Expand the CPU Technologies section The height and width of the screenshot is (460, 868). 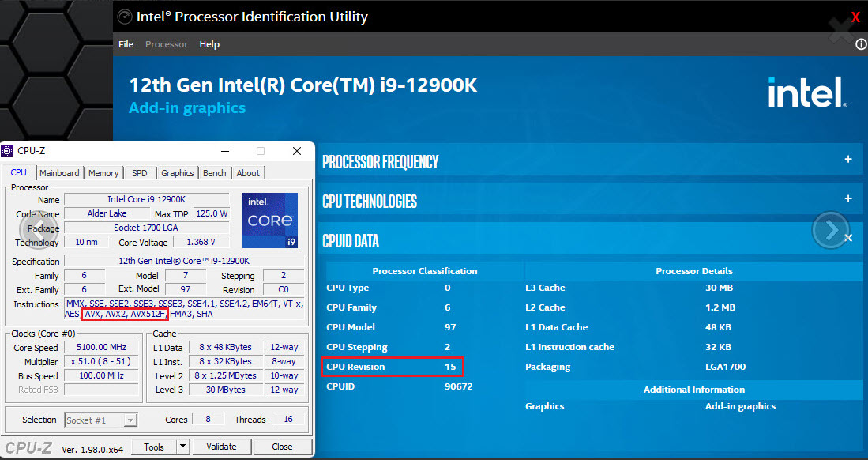pyautogui.click(x=848, y=199)
